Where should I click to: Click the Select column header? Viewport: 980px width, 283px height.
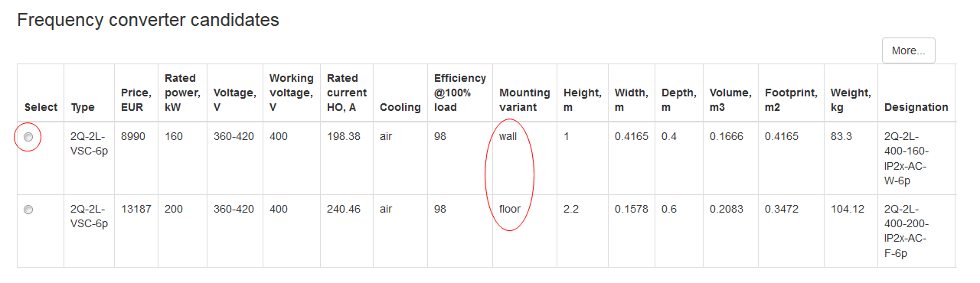point(41,107)
